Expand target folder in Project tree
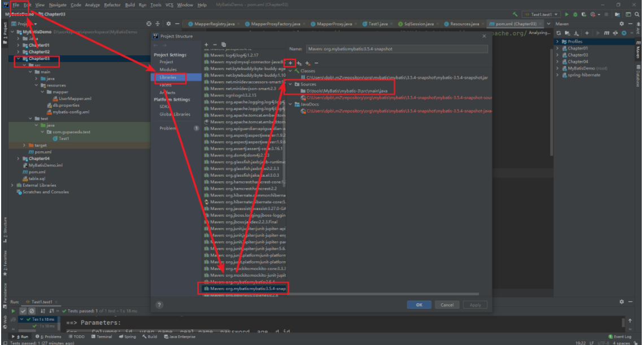The height and width of the screenshot is (345, 644). [x=24, y=145]
